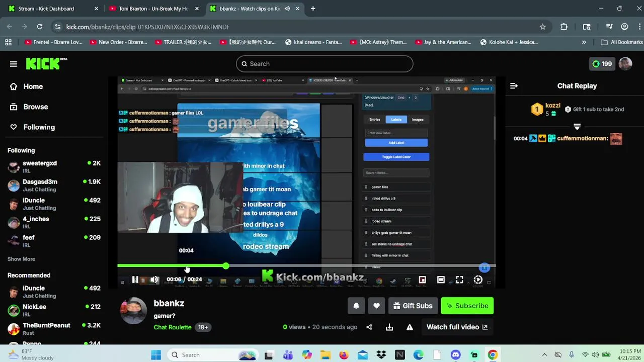644x362 pixels.
Task: Open File Explorer from the taskbar
Action: (x=325, y=355)
